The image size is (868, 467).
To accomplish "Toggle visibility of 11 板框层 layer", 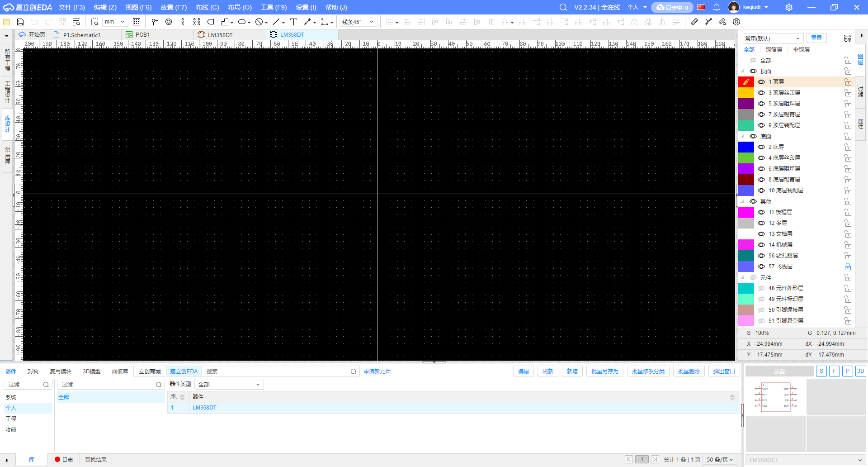I will [761, 212].
